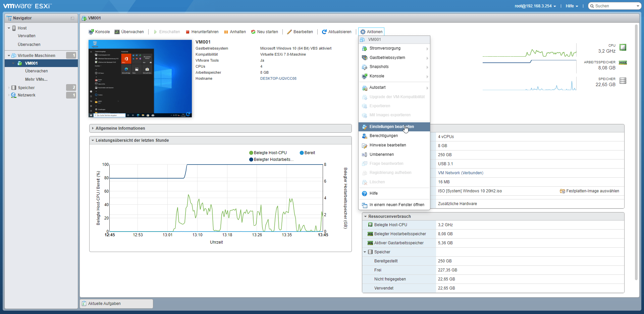Open the Snapshots submenu
The height and width of the screenshot is (314, 644).
[x=379, y=67]
